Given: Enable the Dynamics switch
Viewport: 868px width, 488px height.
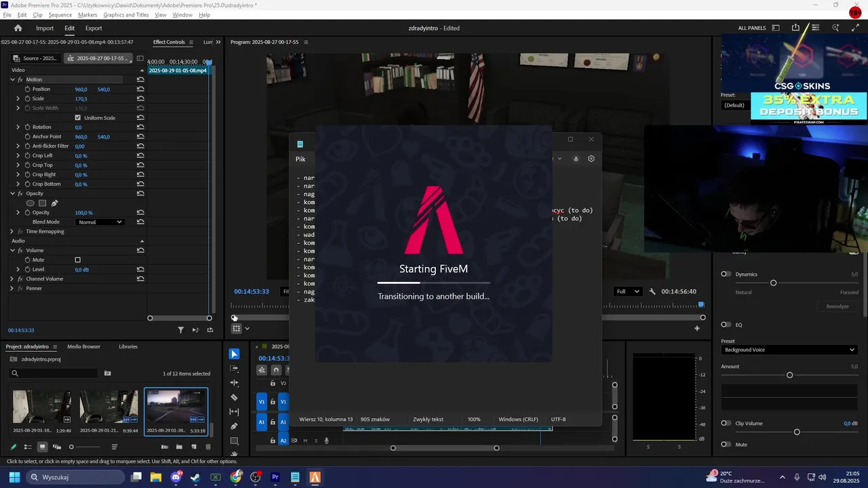Looking at the screenshot, I should pos(726,274).
